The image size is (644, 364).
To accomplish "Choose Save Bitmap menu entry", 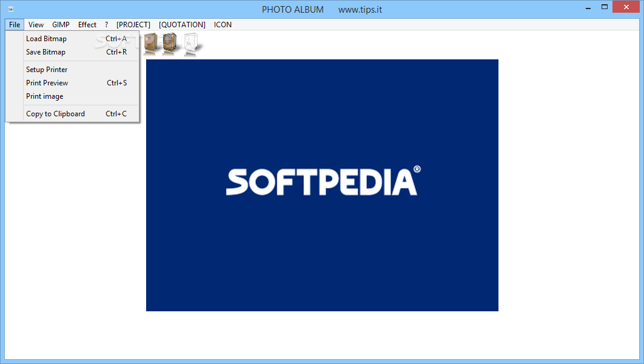I will pyautogui.click(x=73, y=52).
